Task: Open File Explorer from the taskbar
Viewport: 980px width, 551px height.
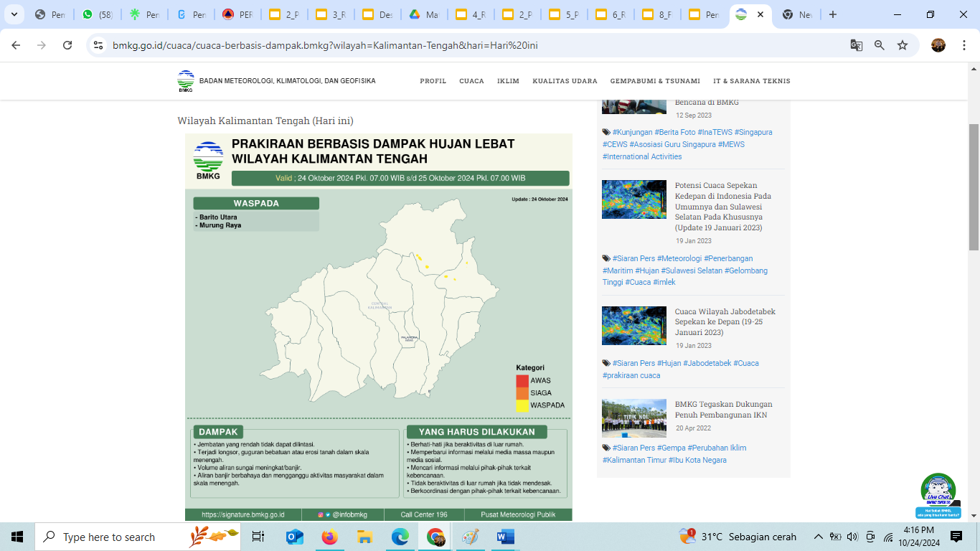Action: 365,537
